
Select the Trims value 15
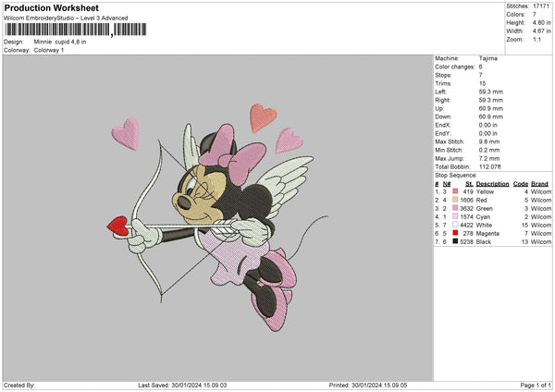(x=483, y=83)
